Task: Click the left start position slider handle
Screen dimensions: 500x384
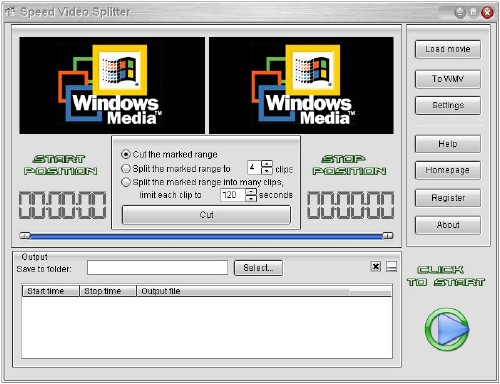Action: tap(25, 236)
